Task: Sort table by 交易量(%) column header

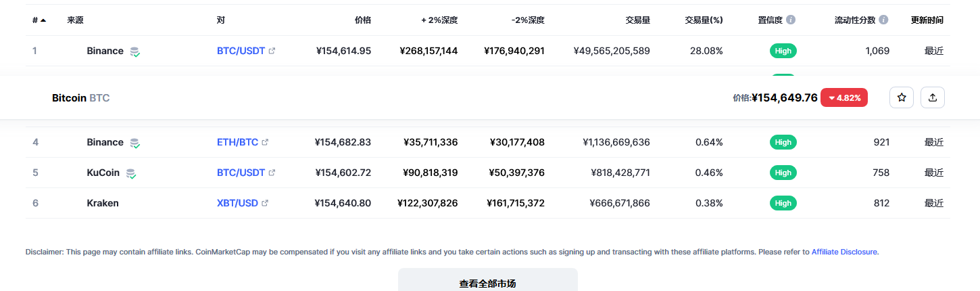Action: (704, 20)
